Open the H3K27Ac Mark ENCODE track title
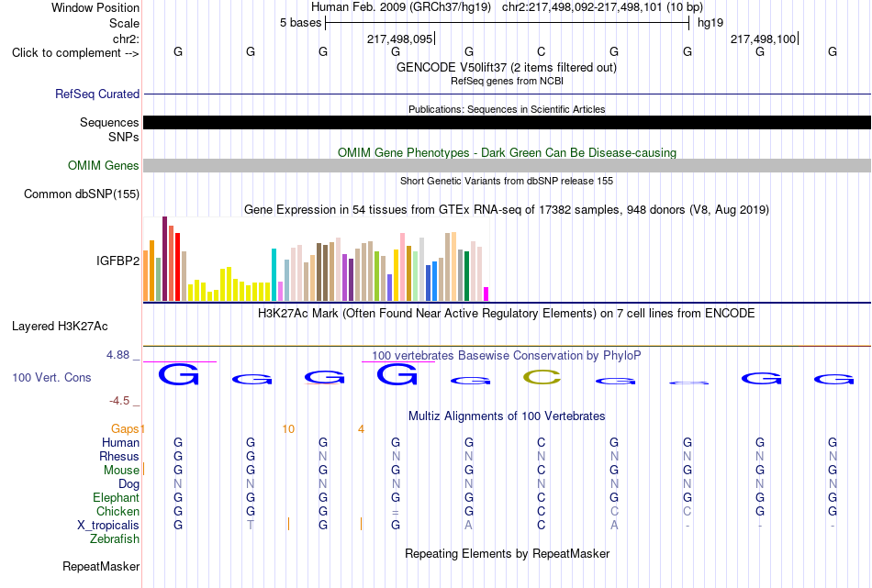 [506, 314]
